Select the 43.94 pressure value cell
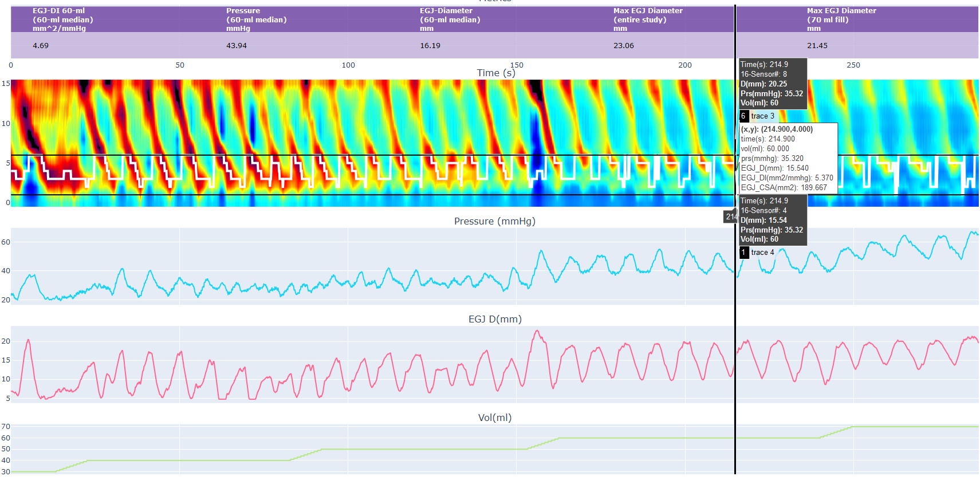The width and height of the screenshot is (980, 492). coord(236,46)
